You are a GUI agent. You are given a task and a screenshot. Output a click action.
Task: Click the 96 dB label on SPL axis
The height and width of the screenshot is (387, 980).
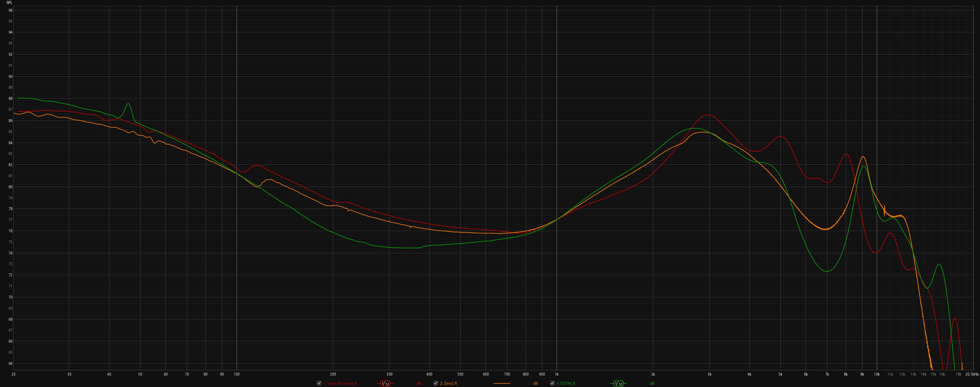pos(11,10)
